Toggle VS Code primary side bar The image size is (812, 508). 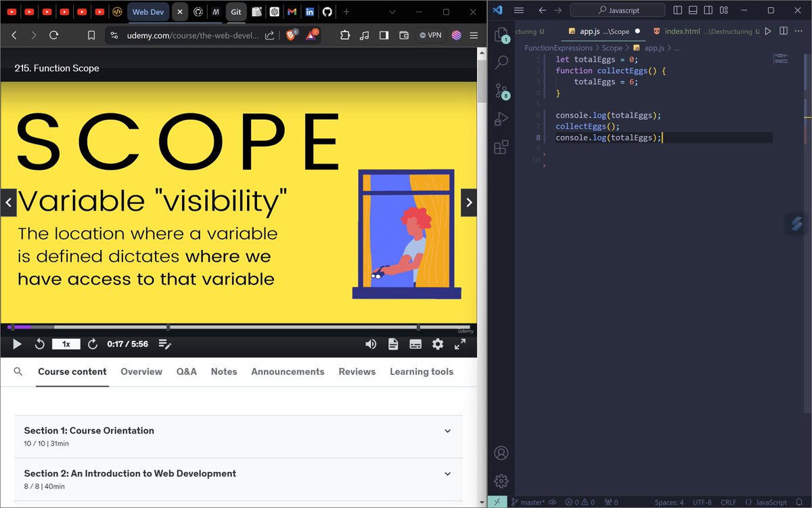coord(678,11)
